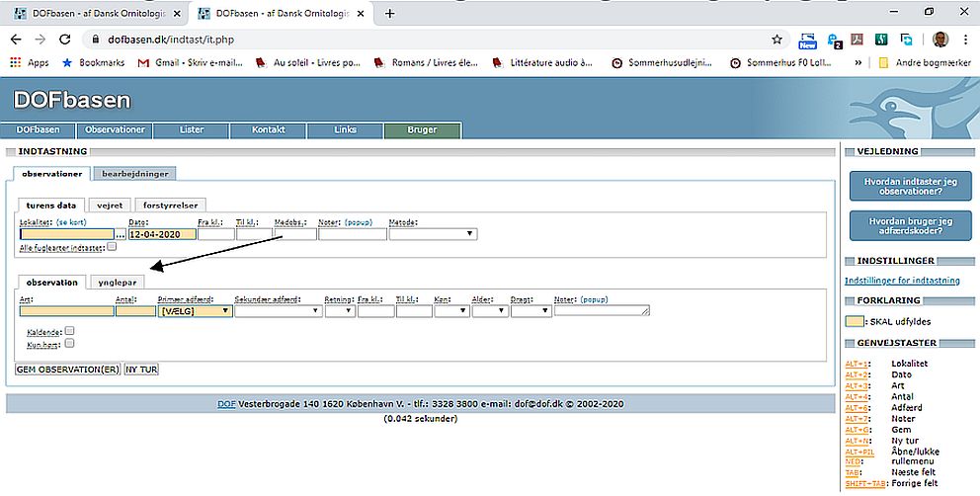
Task: Open 'Indstillinger for indtastning' link
Action: 902,281
